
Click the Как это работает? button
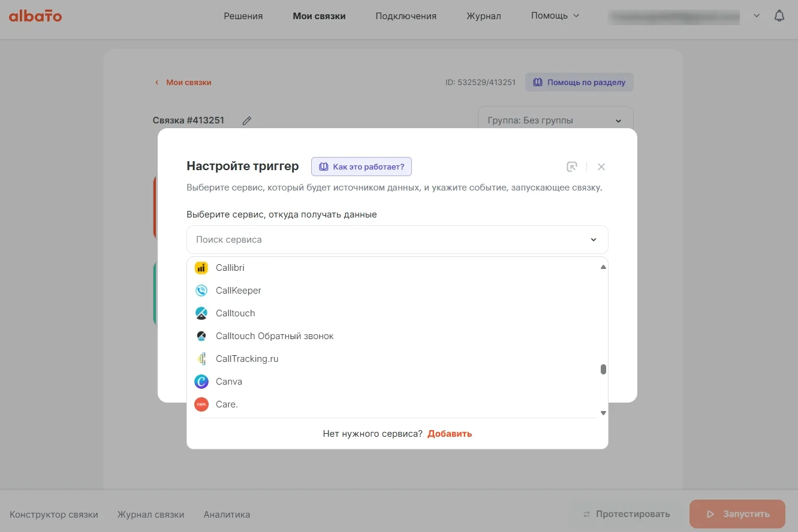362,167
